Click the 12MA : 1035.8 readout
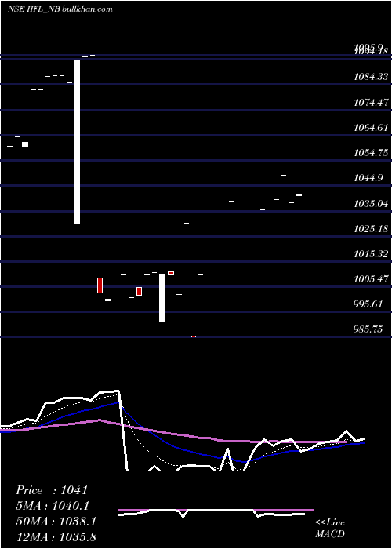Screen dimensions: 392x549 [x=56, y=536]
